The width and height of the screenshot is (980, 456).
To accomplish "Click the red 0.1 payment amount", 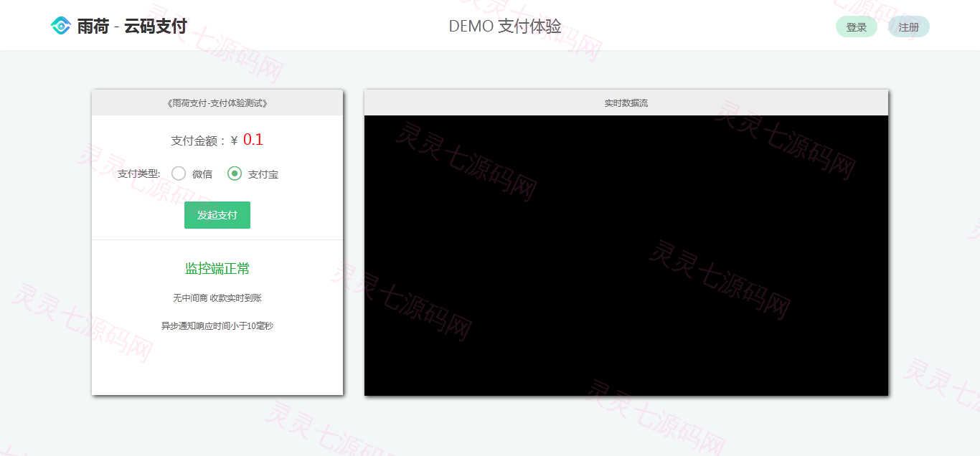I will [x=253, y=140].
